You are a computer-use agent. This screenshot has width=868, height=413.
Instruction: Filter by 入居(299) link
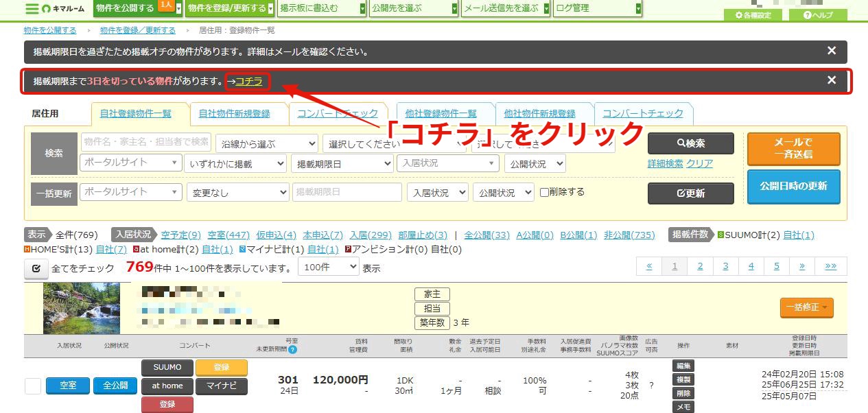[x=371, y=235]
